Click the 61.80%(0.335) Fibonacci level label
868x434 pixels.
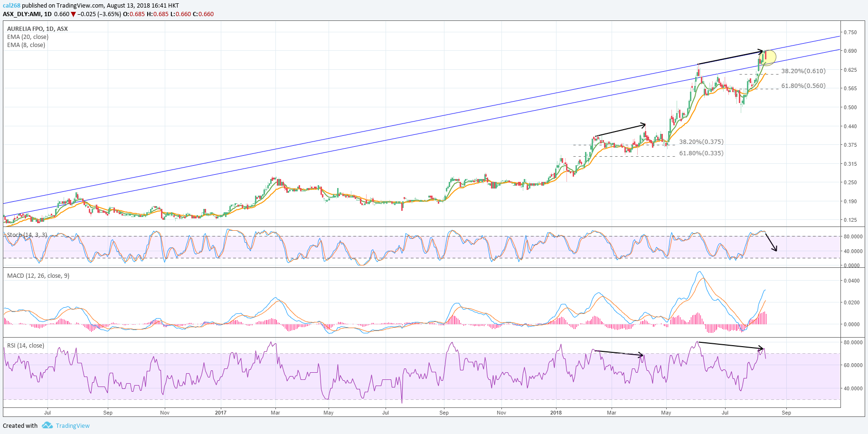tap(701, 153)
